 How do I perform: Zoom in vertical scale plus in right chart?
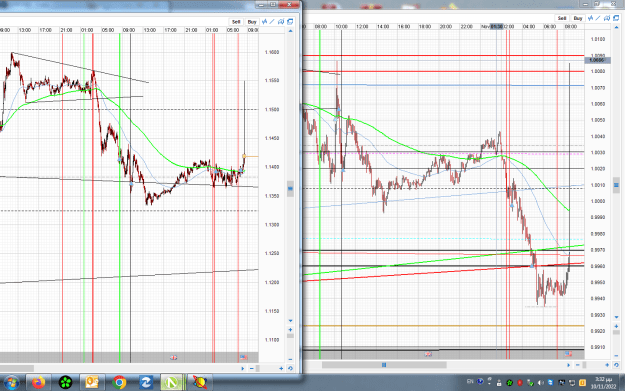point(617,326)
